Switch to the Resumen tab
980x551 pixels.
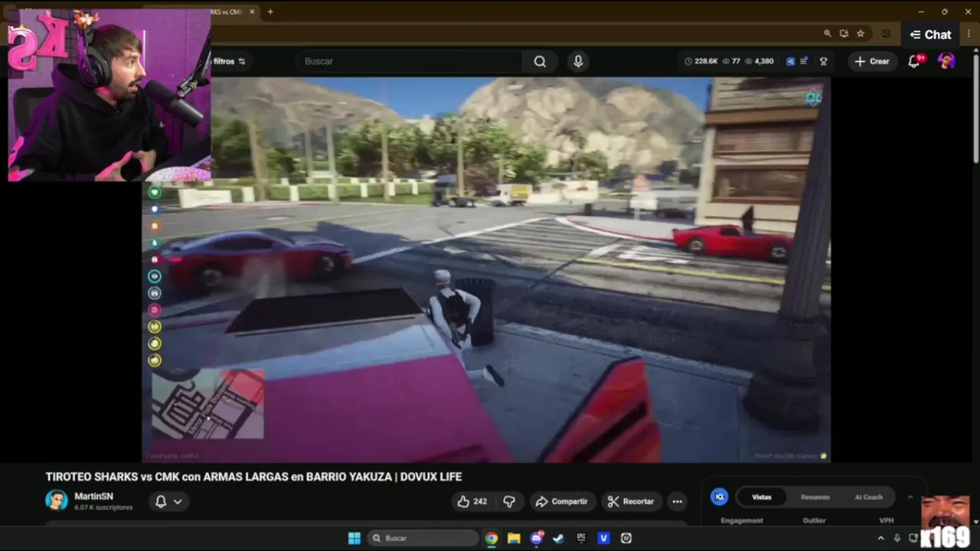(x=815, y=497)
